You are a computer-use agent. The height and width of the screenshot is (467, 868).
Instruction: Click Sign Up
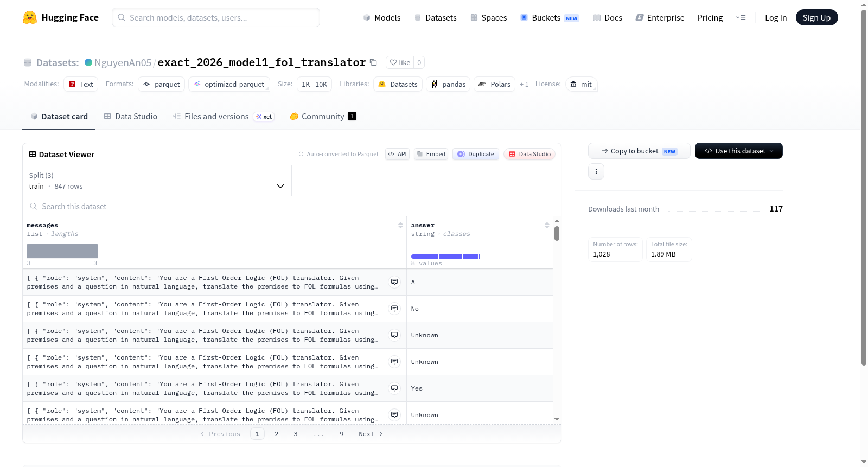[x=816, y=17]
